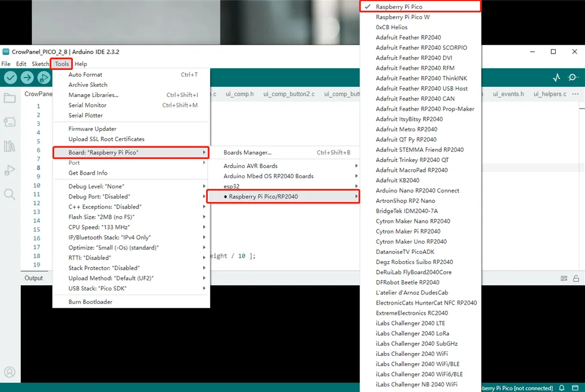The height and width of the screenshot is (392, 585).
Task: Expand the CPU Speed: 133 MHz submenu
Action: tap(131, 227)
